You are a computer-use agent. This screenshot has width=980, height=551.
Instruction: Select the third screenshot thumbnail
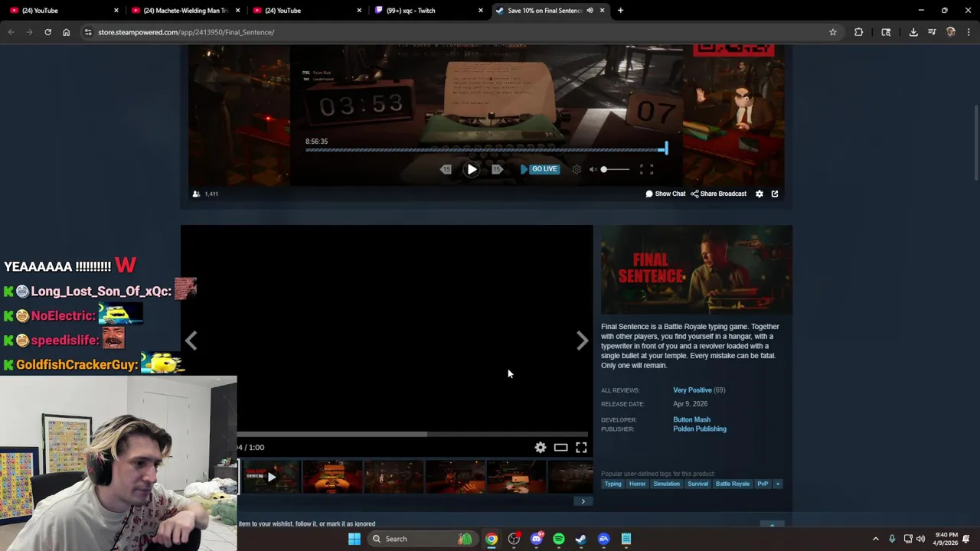(x=394, y=477)
